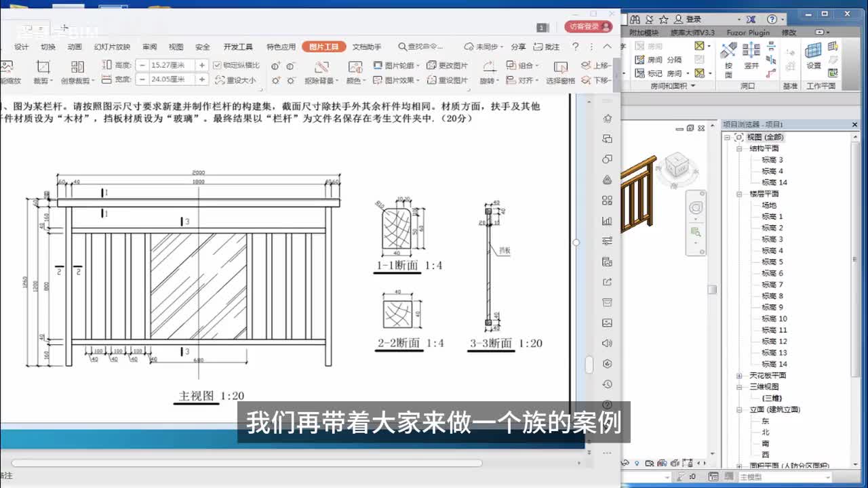Expand the Revit room and area (房间和面积) panel
The width and height of the screenshot is (868, 488).
(673, 87)
